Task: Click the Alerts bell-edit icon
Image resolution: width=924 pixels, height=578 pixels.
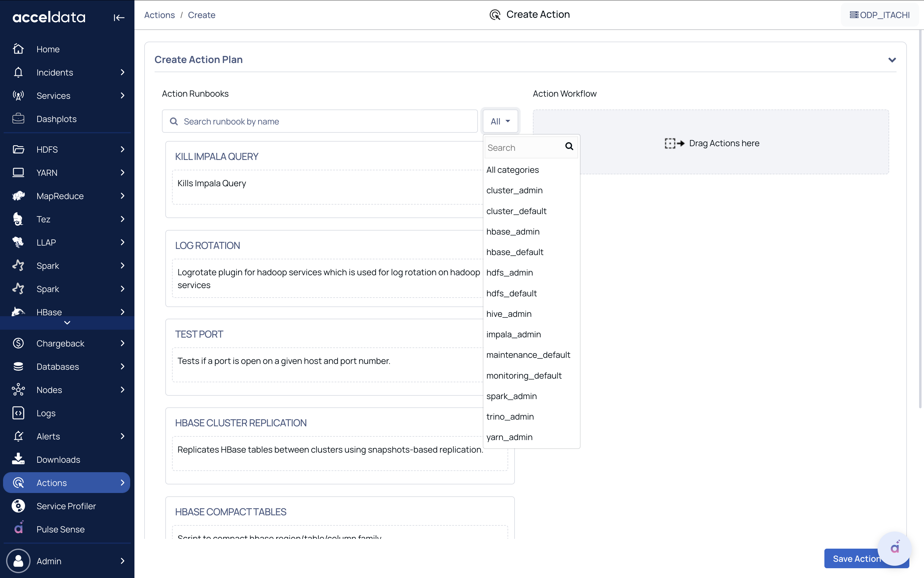Action: [x=18, y=436]
